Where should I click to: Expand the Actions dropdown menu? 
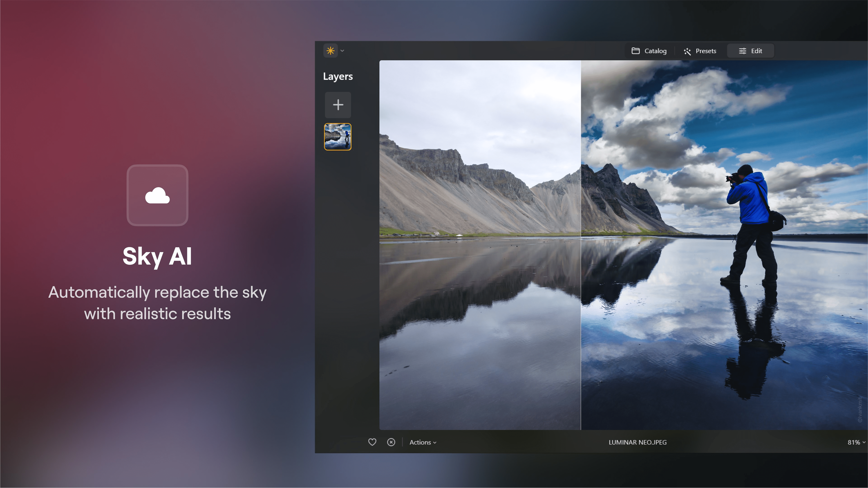(423, 441)
